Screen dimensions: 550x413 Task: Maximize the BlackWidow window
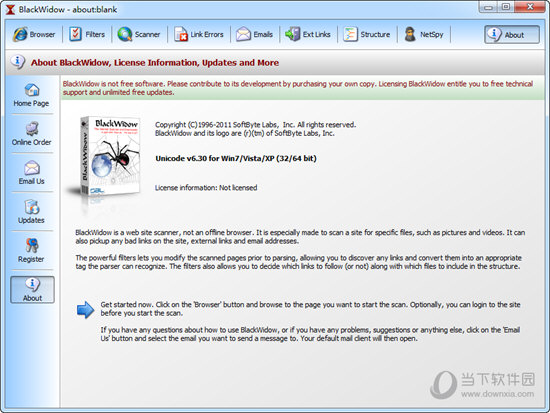coord(505,7)
